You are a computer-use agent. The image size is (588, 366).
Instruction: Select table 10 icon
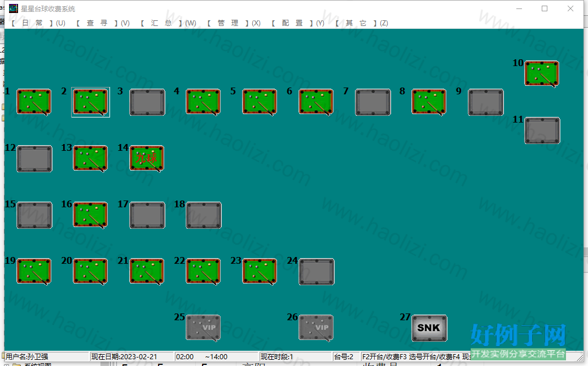[542, 74]
